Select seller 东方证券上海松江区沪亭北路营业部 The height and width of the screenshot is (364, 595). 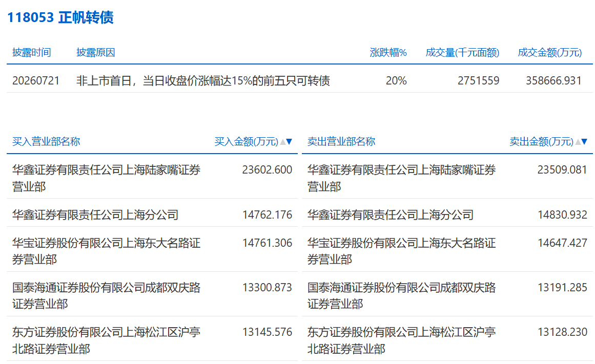tap(401, 340)
